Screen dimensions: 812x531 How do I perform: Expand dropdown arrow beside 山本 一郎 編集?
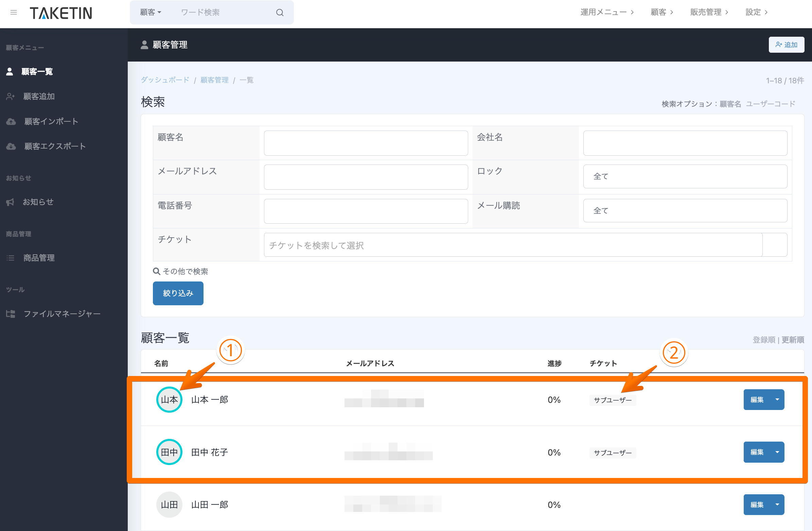[x=777, y=399]
